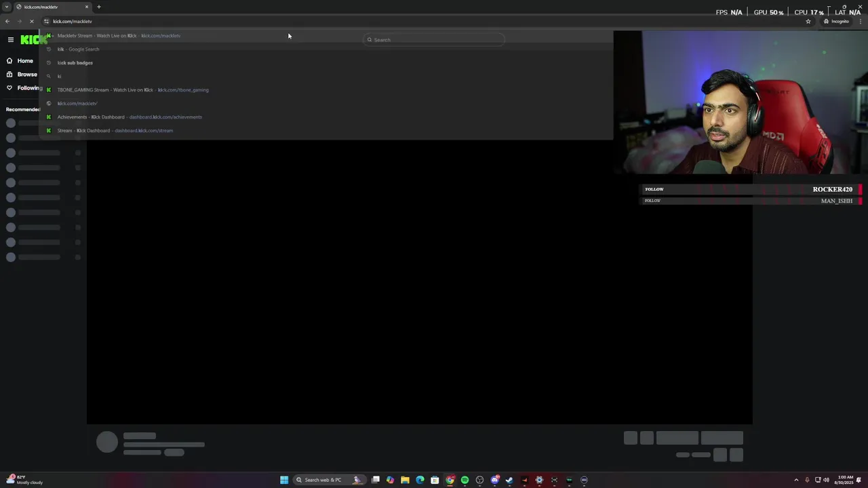This screenshot has height=488, width=868.
Task: Switch to Google Chrome in the taskbar
Action: click(x=450, y=480)
